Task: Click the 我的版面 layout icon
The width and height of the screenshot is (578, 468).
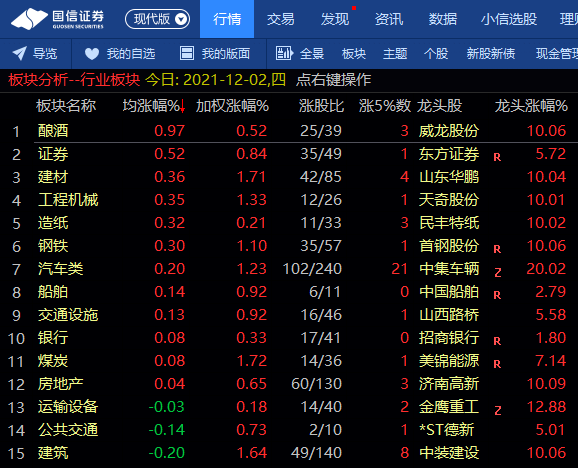Action: pyautogui.click(x=187, y=53)
